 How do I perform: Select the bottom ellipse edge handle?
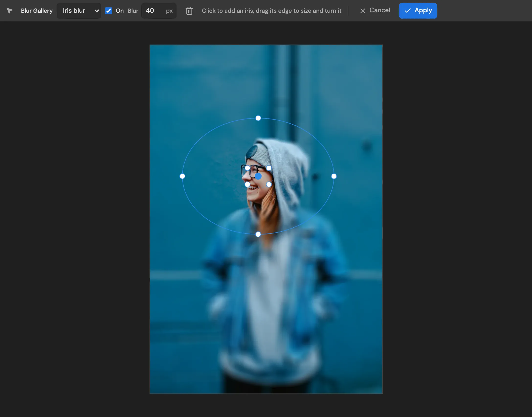(x=258, y=234)
